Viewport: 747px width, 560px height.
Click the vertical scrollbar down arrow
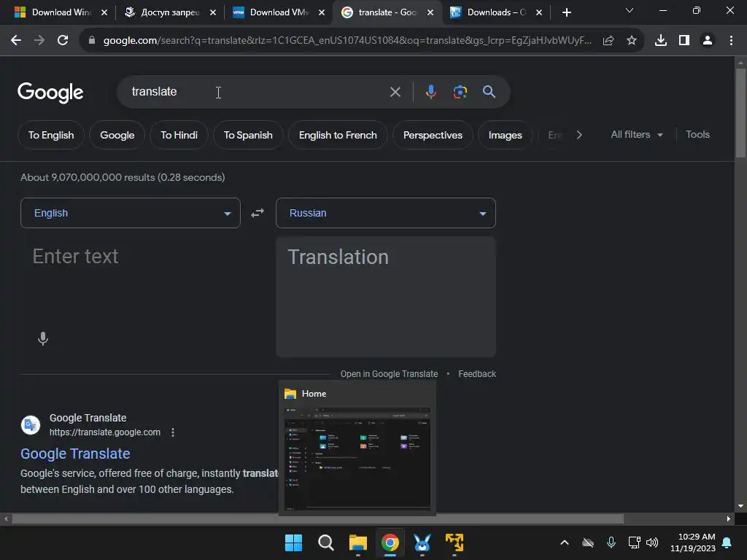pyautogui.click(x=740, y=506)
